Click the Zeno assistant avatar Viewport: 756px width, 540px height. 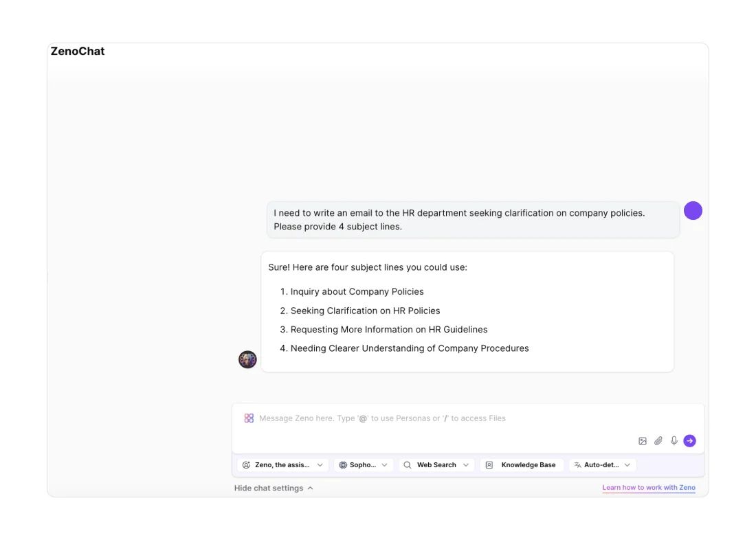pyautogui.click(x=248, y=360)
